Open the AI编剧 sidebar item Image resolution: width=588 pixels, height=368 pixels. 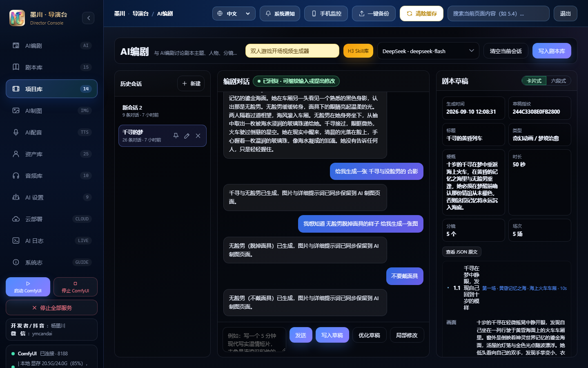click(51, 45)
